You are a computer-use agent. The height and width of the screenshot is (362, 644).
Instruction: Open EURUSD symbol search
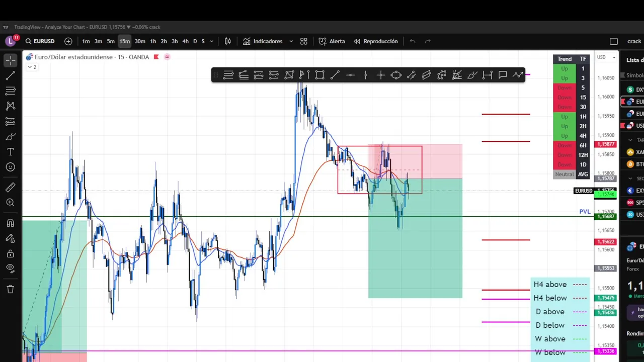(x=40, y=41)
